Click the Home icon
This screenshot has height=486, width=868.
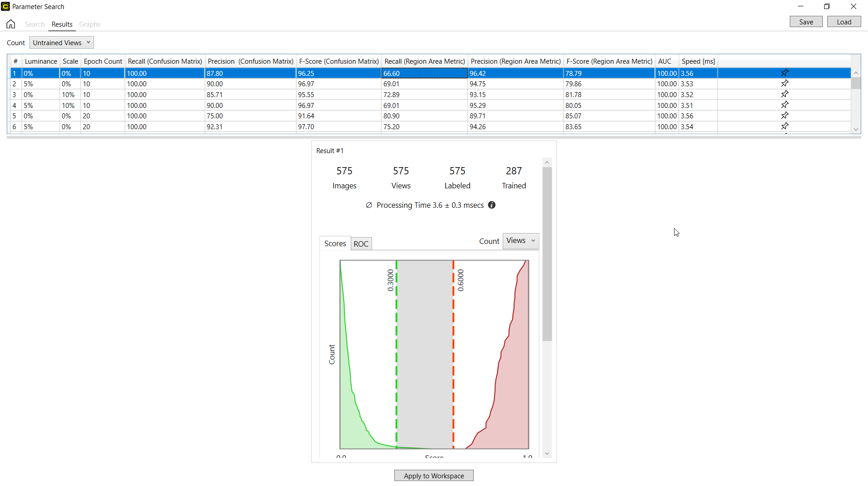point(11,24)
